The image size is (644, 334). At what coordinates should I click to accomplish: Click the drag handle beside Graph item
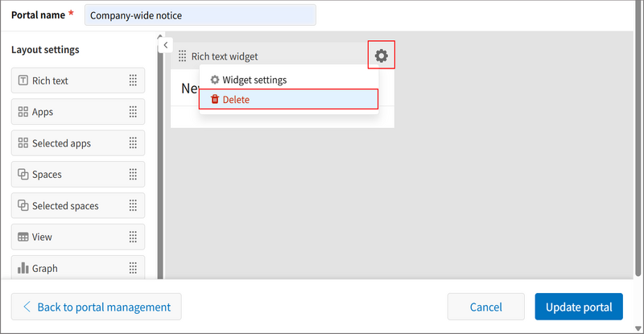133,269
